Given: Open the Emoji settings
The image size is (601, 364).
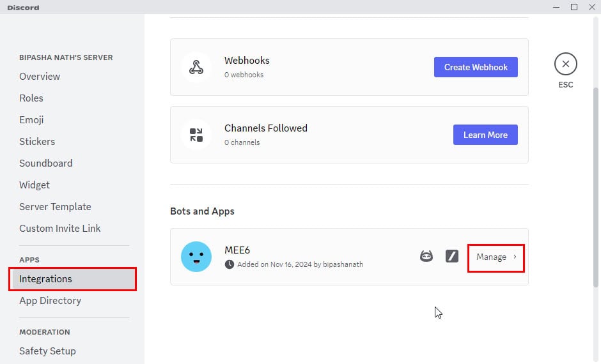Looking at the screenshot, I should point(31,120).
